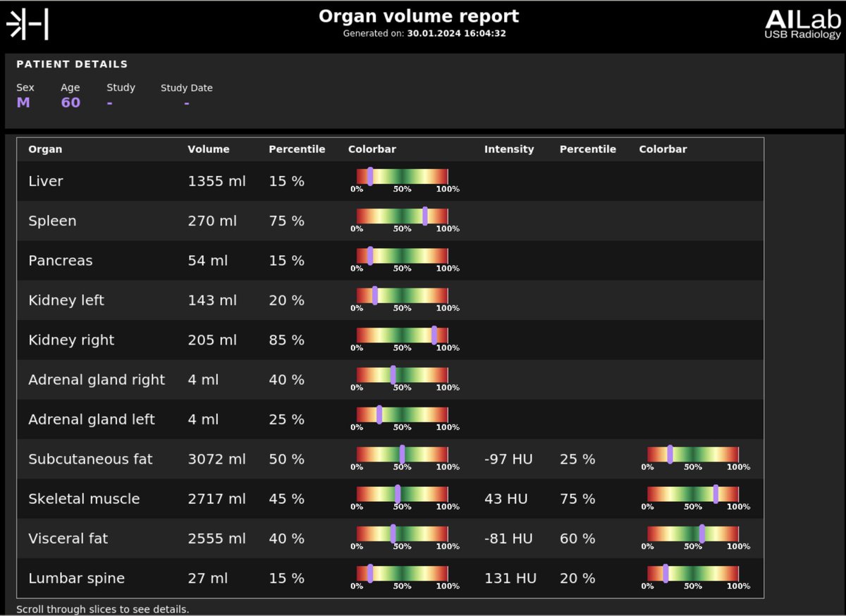Select the Adrenal gland right label
The height and width of the screenshot is (616, 846).
click(x=97, y=380)
